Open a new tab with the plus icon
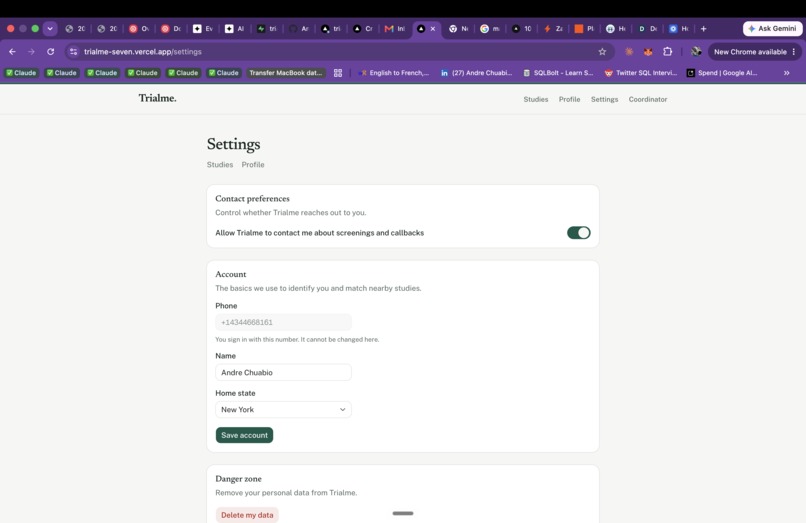 pos(704,29)
